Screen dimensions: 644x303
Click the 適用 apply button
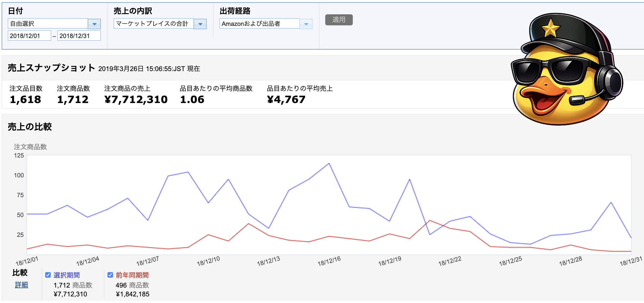(339, 20)
